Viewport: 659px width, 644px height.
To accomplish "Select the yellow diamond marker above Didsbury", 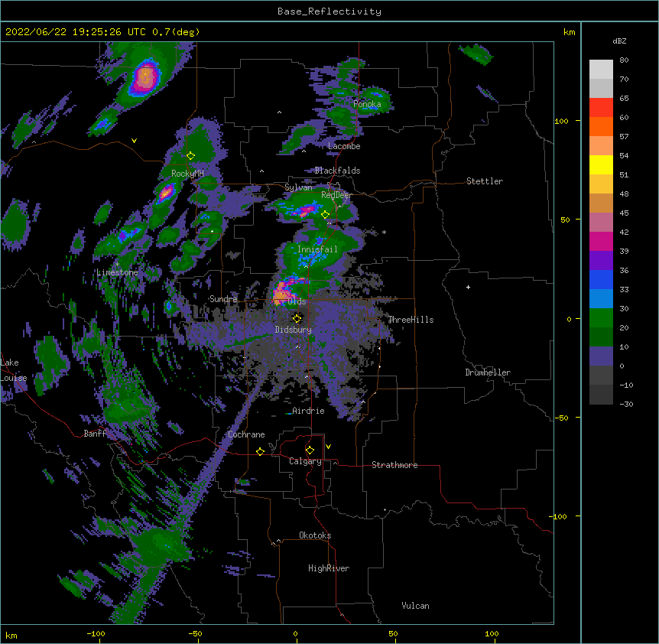I will [297, 318].
